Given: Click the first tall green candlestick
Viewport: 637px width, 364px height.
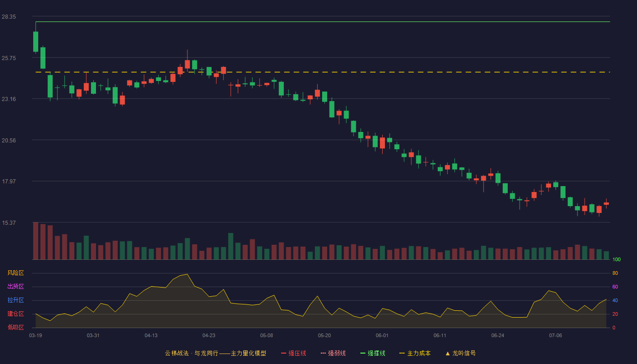Looking at the screenshot, I should [35, 41].
